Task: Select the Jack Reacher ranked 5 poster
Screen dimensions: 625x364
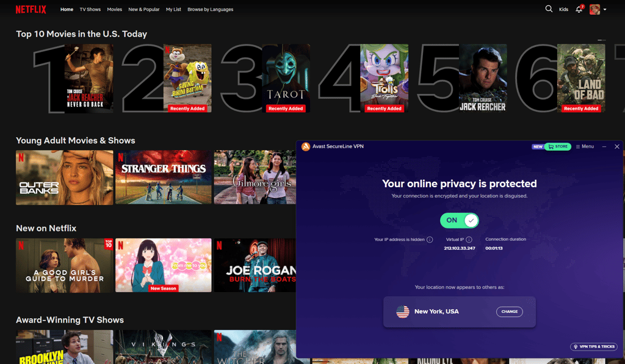Action: pos(483,79)
